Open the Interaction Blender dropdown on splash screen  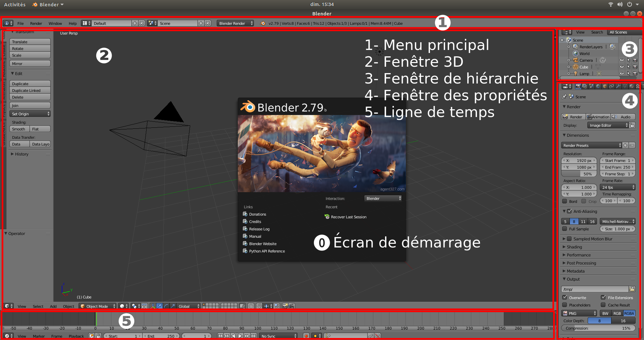coord(383,199)
